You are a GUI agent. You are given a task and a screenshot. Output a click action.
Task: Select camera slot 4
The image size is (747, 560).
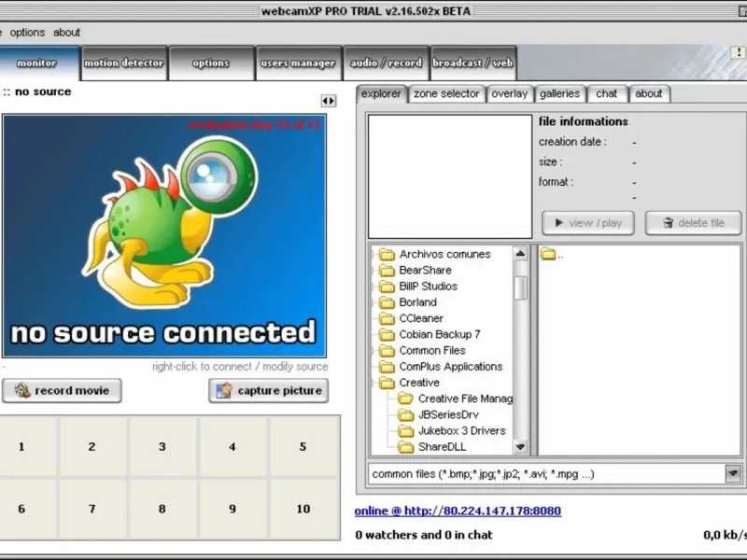tap(233, 447)
